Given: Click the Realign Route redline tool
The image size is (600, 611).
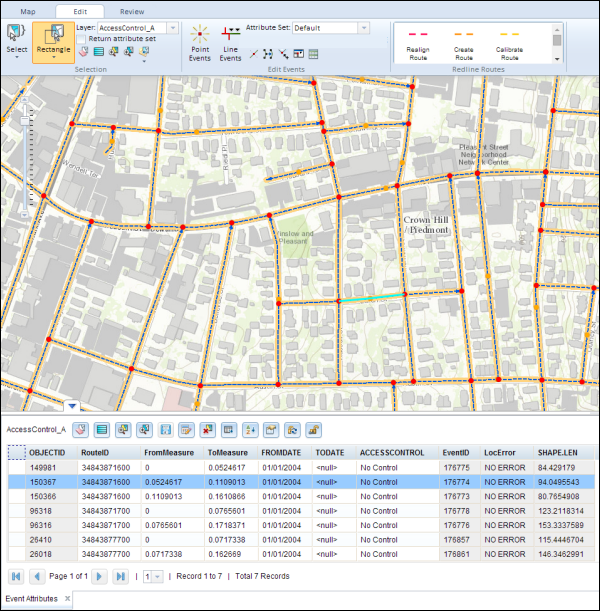Looking at the screenshot, I should [x=418, y=44].
